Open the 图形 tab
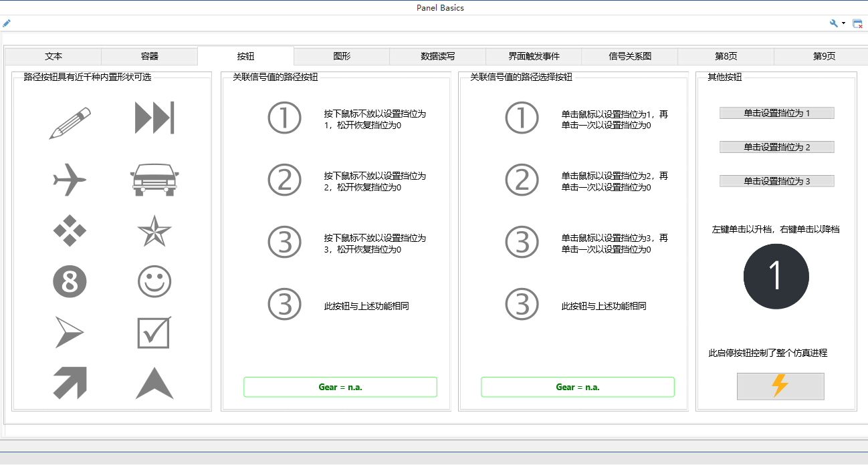The height and width of the screenshot is (465, 868). [342, 56]
